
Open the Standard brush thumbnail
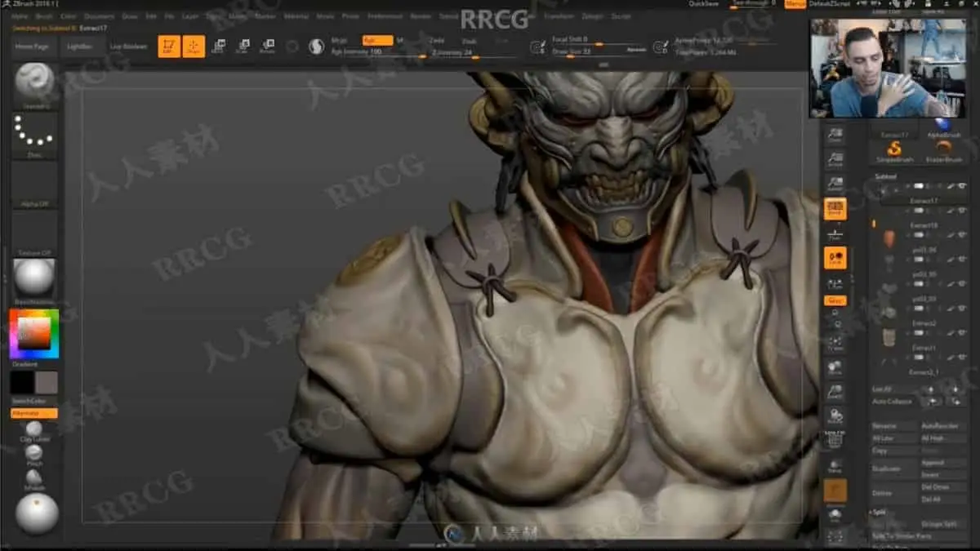click(x=34, y=86)
